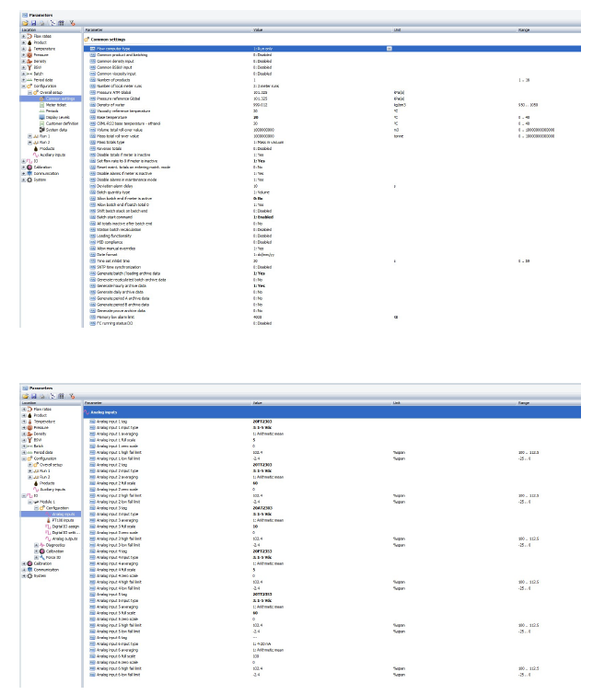Image resolution: width=616 pixels, height=695 pixels.
Task: Click the grid table icon in lower window toolbar
Action: pyautogui.click(x=61, y=396)
